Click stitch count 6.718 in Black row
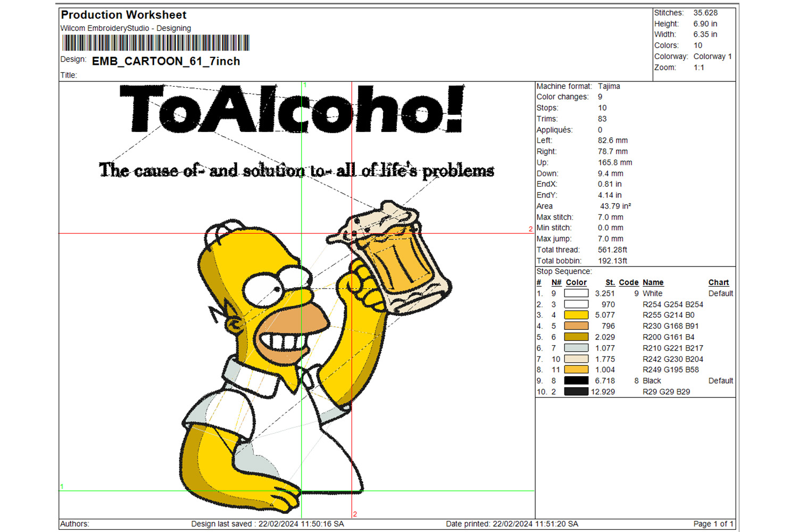 click(x=605, y=381)
